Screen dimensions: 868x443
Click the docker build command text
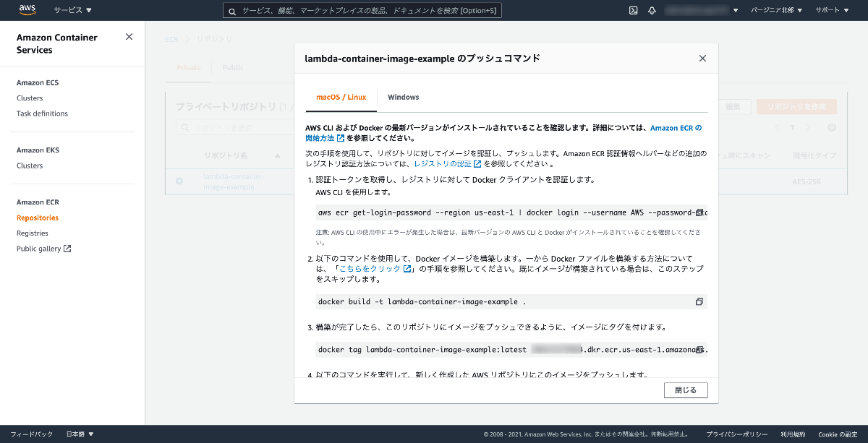click(x=422, y=301)
